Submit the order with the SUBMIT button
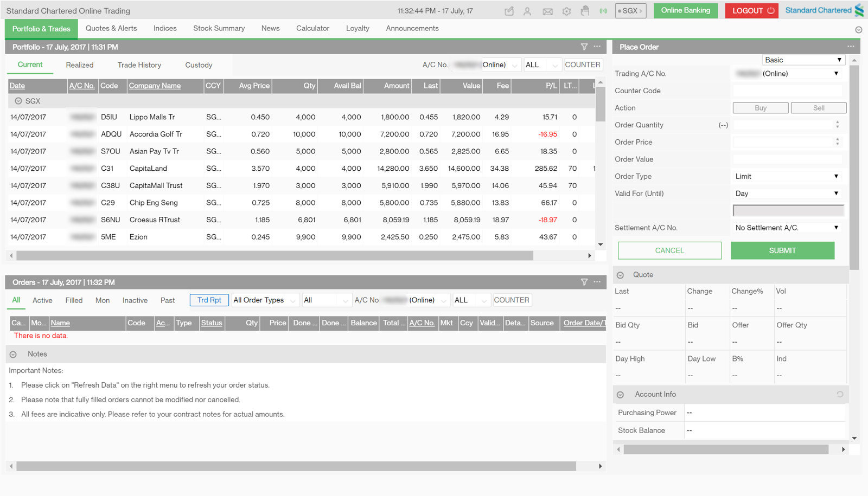 click(x=782, y=250)
